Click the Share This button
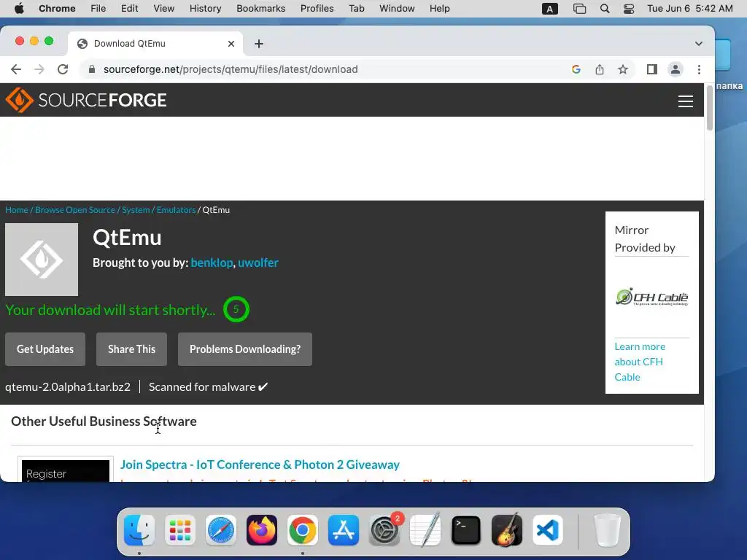The width and height of the screenshot is (747, 560). pyautogui.click(x=131, y=349)
